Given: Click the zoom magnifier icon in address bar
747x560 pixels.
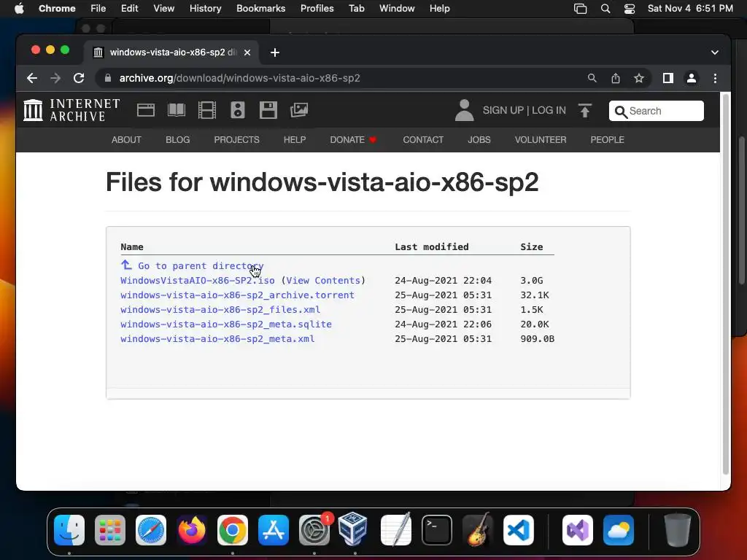Looking at the screenshot, I should tap(592, 78).
